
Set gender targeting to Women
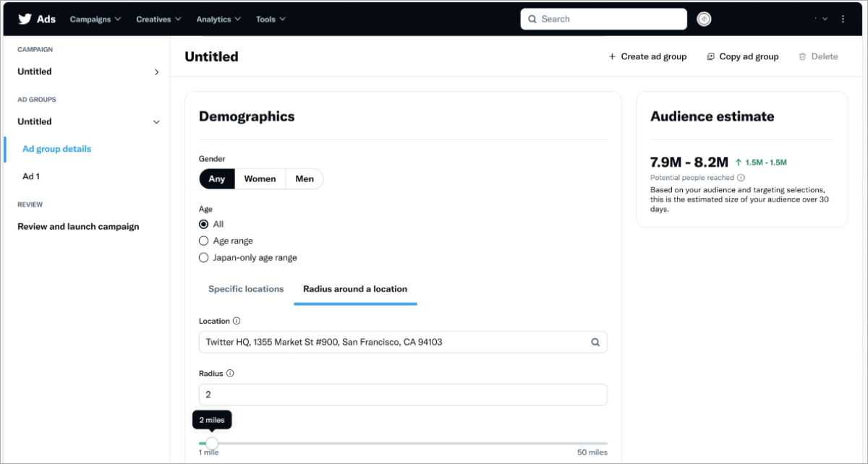click(260, 179)
